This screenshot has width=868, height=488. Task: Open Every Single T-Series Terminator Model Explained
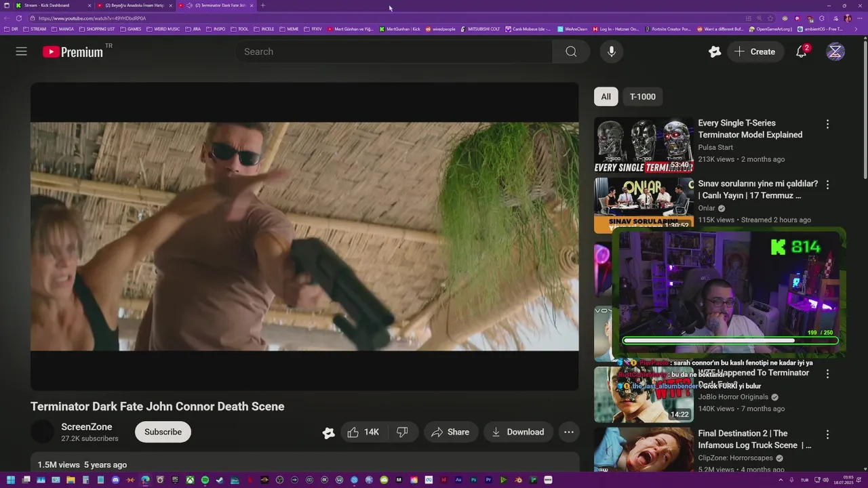tap(750, 129)
